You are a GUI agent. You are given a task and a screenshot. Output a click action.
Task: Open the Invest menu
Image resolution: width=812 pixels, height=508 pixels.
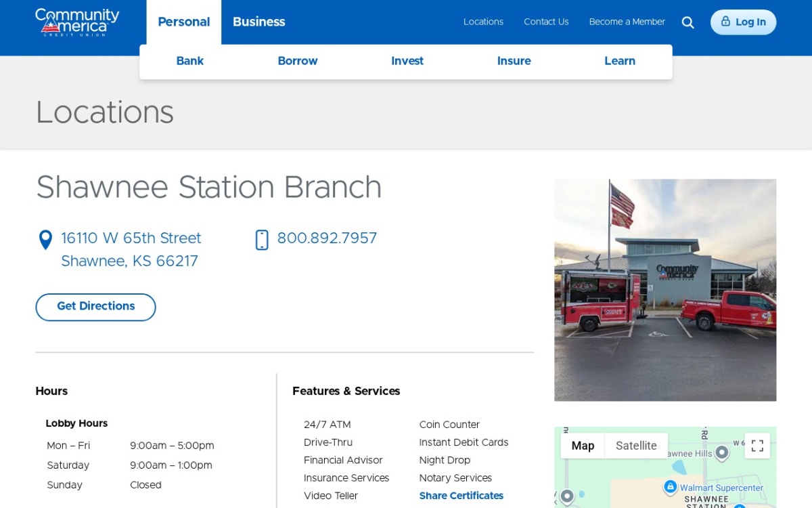[407, 61]
